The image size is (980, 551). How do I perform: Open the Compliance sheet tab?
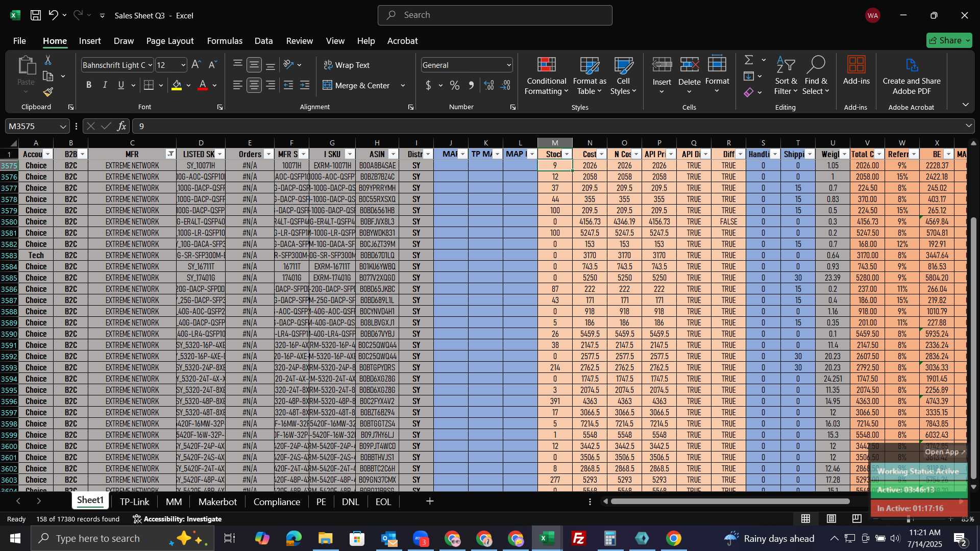click(x=277, y=502)
